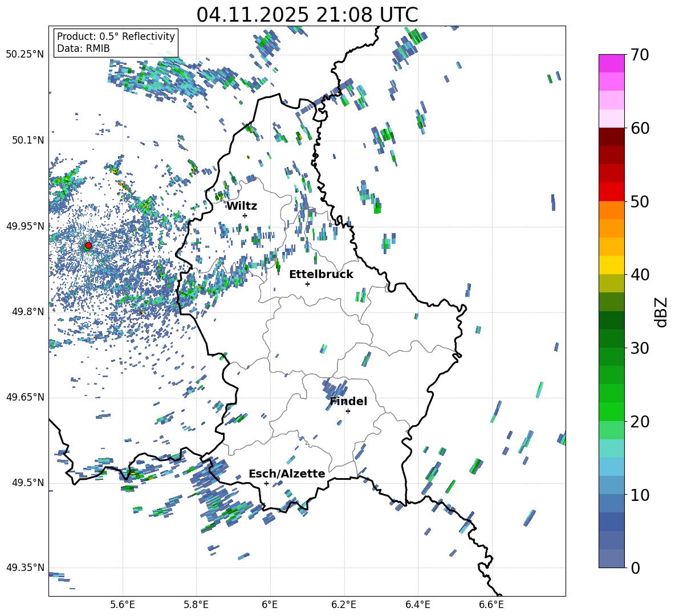Click the 30 colorbar tick label
The width and height of the screenshot is (675, 616).
pos(639,348)
